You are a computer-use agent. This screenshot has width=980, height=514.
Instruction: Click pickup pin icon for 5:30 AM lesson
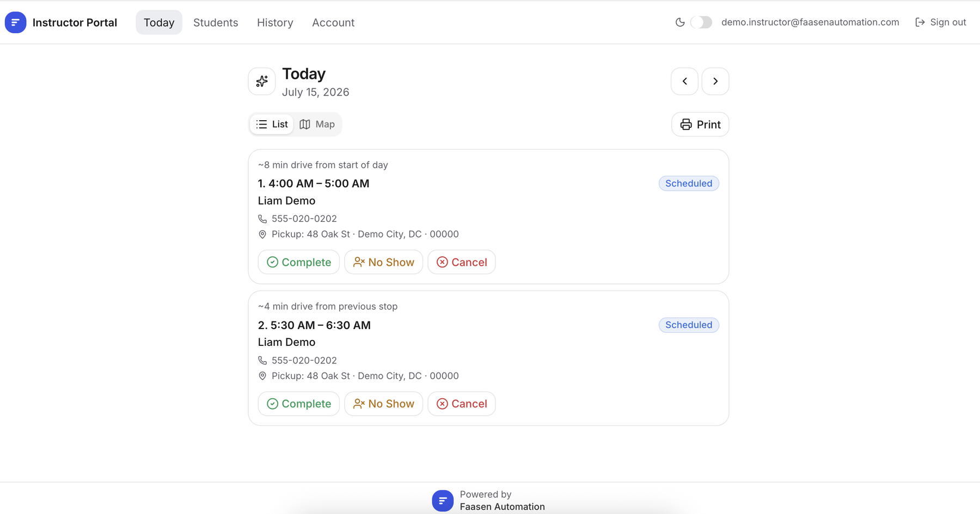(262, 376)
